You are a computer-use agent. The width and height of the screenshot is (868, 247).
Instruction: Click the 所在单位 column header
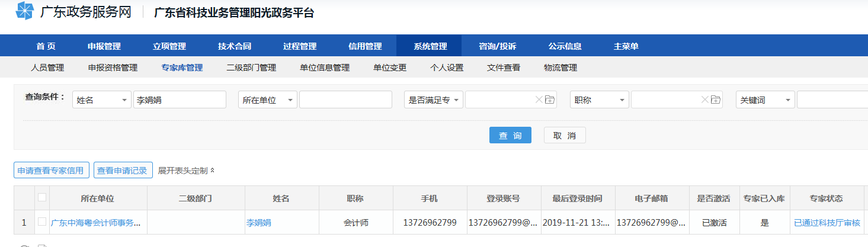point(98,198)
